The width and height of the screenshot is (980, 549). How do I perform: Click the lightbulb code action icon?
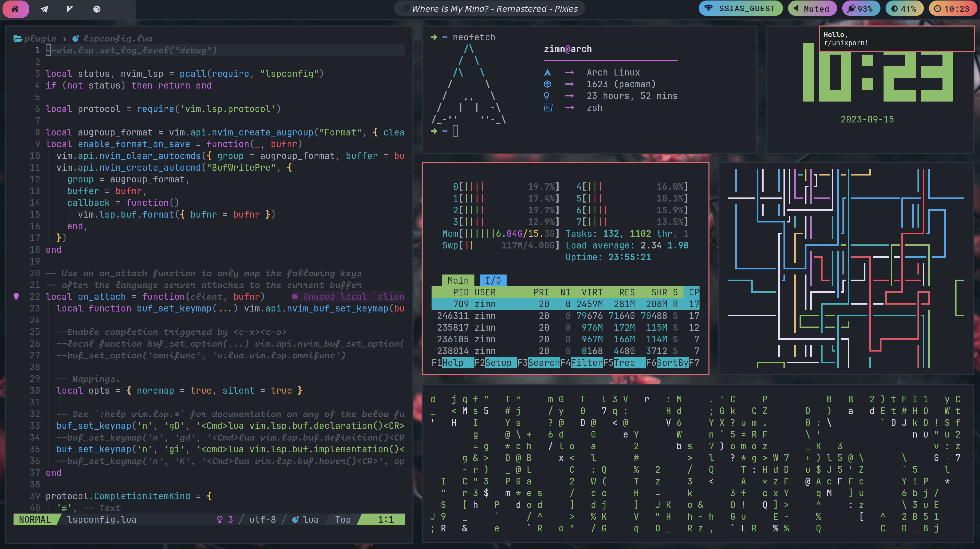[16, 296]
